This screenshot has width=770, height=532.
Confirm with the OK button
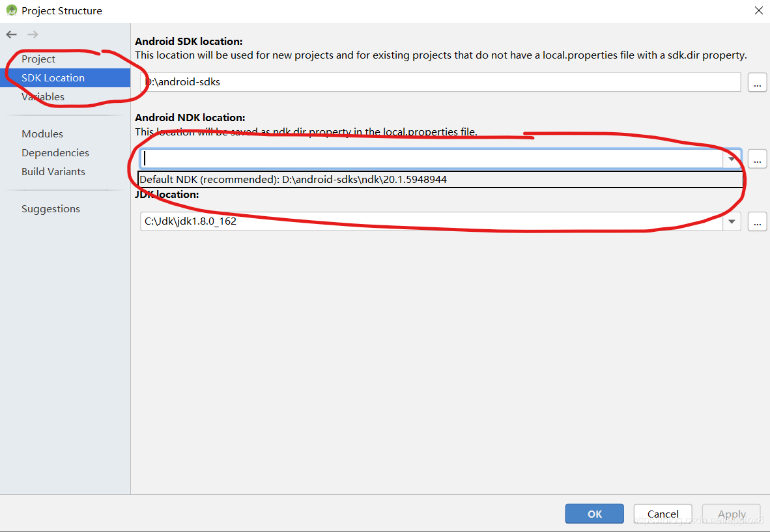click(x=594, y=514)
